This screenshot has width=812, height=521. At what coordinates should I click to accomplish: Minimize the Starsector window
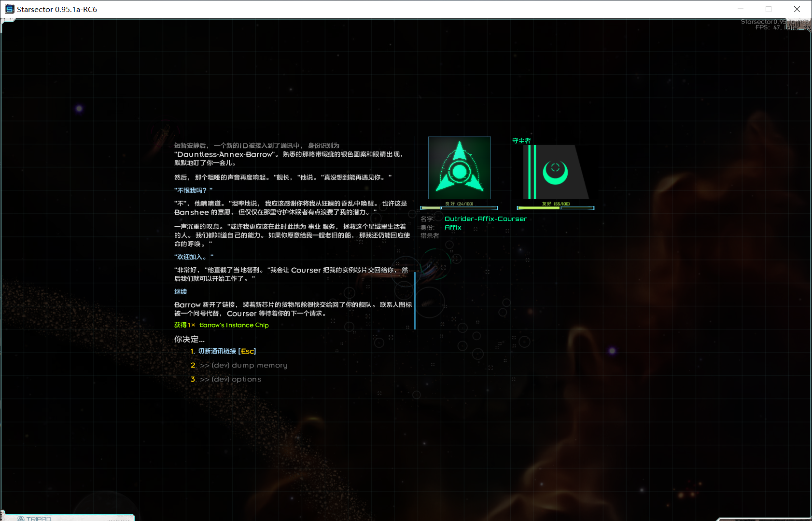coord(741,9)
